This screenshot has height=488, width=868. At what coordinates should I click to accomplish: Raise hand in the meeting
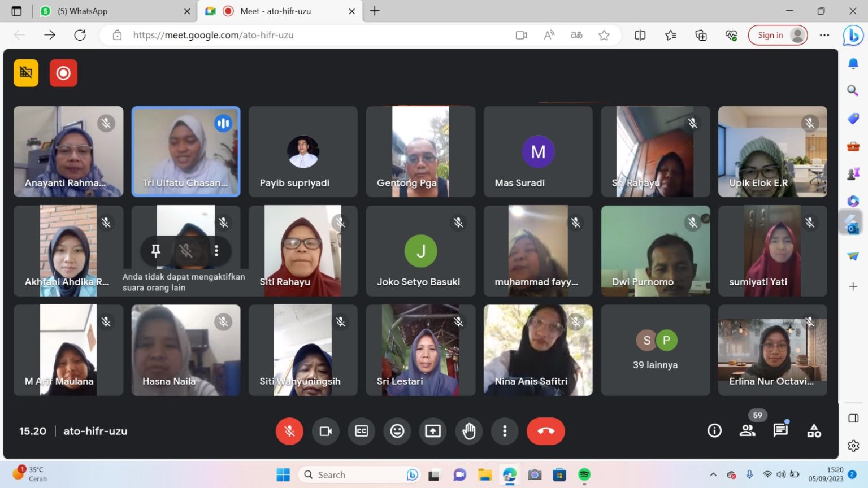(x=469, y=432)
